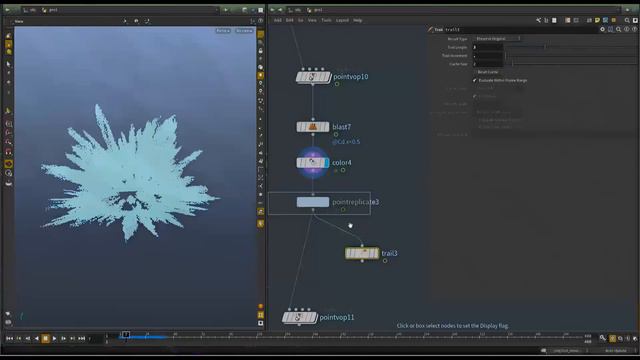Jump to first frame in playbar

9,338
